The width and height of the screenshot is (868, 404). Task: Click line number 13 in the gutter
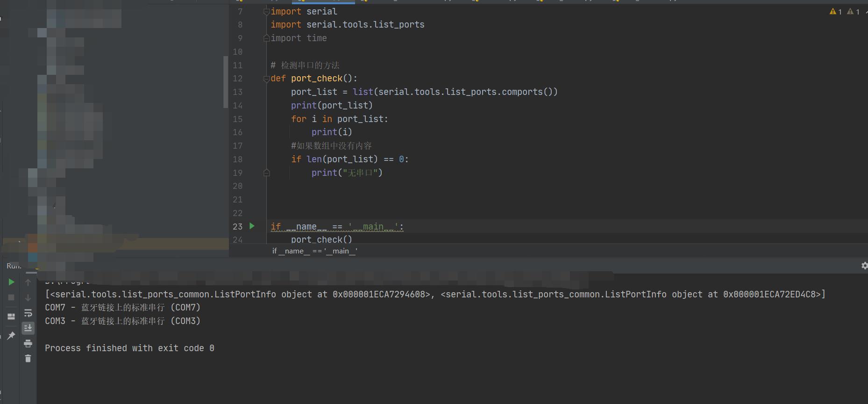238,92
